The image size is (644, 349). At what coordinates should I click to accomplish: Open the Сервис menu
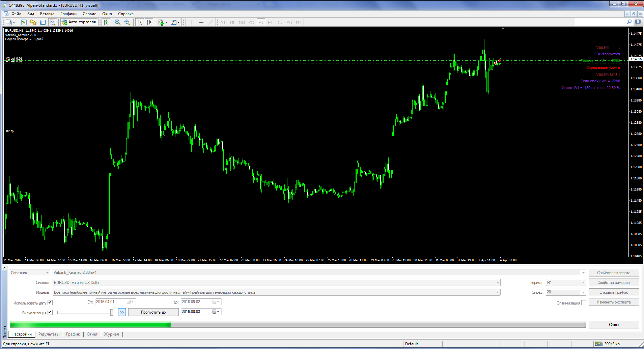pos(89,14)
